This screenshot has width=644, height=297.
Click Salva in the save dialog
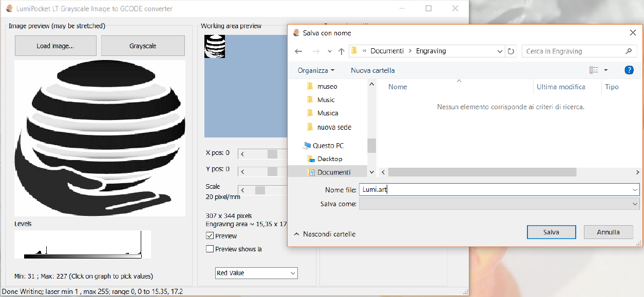coord(551,232)
